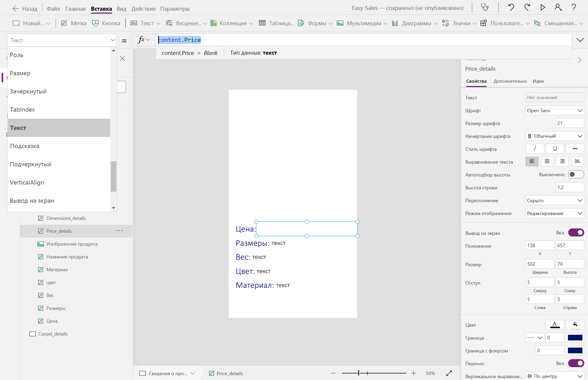Center-align the text using the alignment icon
The height and width of the screenshot is (380, 588).
point(547,161)
